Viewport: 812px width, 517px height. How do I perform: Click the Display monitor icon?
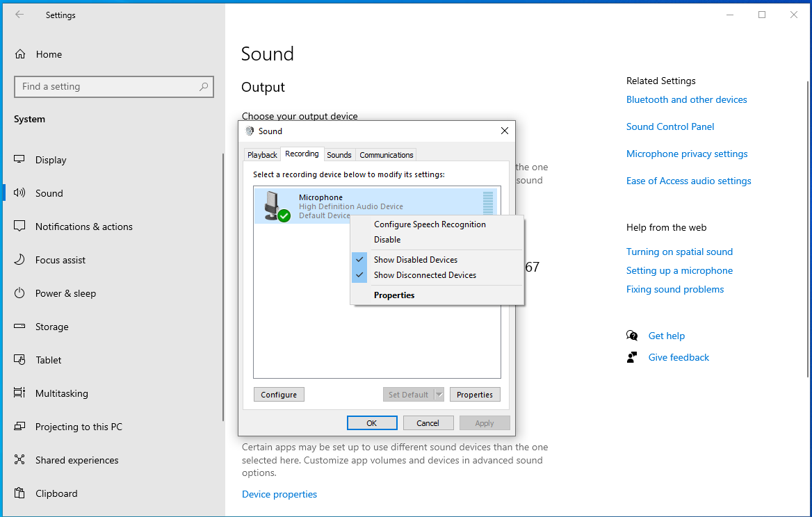19,159
